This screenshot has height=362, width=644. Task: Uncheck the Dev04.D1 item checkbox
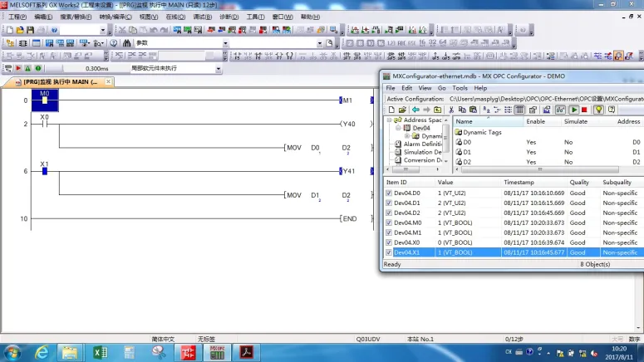(x=389, y=203)
